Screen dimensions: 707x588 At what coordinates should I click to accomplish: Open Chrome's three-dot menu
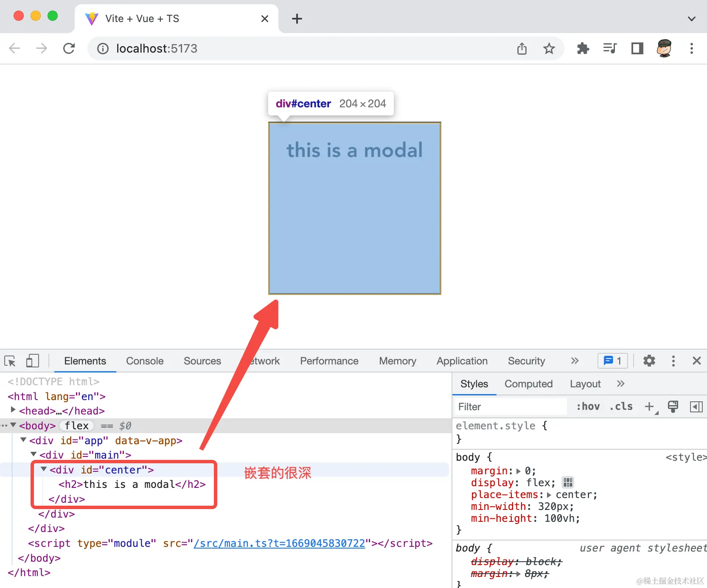(x=692, y=48)
